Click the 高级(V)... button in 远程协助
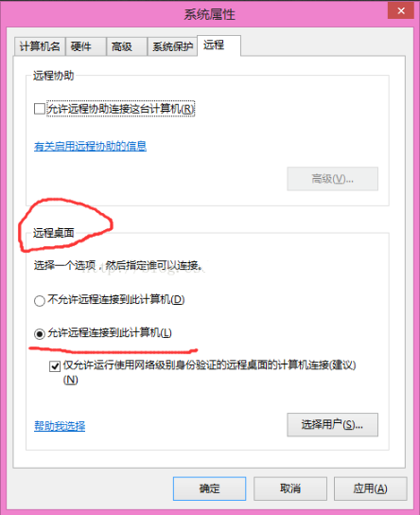This screenshot has width=420, height=515. tap(332, 179)
